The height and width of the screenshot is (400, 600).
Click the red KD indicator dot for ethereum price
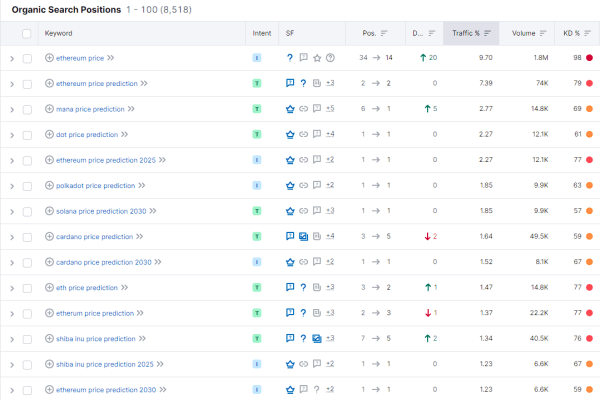(592, 58)
